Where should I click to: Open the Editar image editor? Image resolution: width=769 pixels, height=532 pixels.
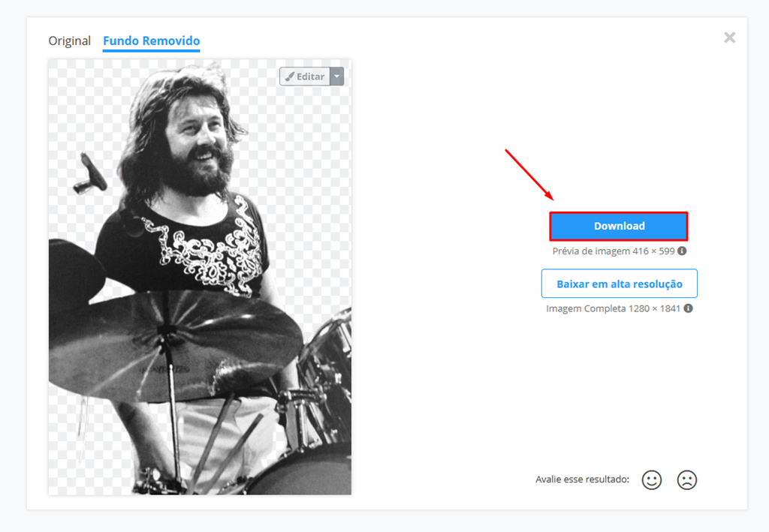305,77
